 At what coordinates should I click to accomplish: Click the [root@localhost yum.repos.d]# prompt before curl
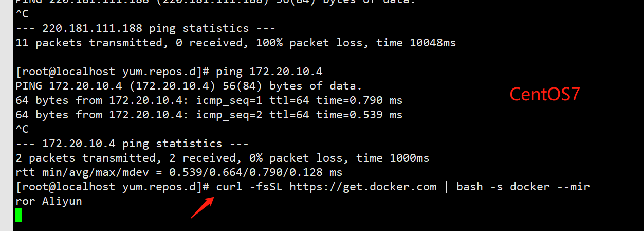point(113,187)
